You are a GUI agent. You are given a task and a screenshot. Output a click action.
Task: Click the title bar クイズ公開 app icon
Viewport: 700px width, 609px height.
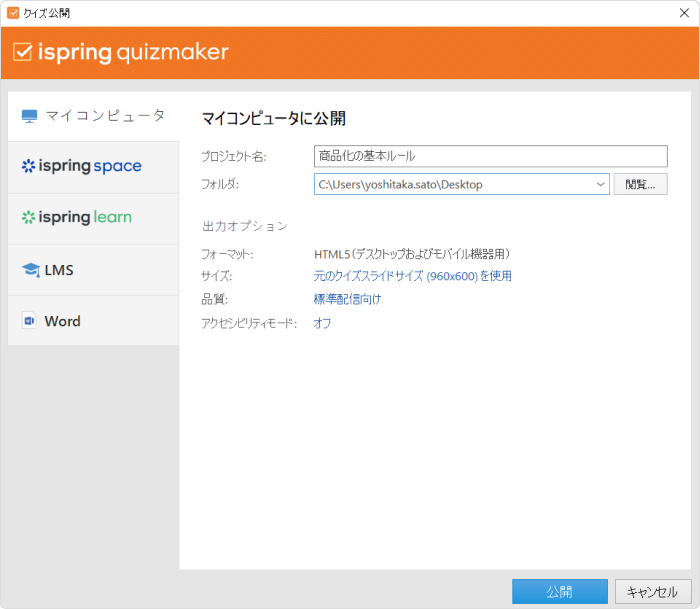(13, 13)
